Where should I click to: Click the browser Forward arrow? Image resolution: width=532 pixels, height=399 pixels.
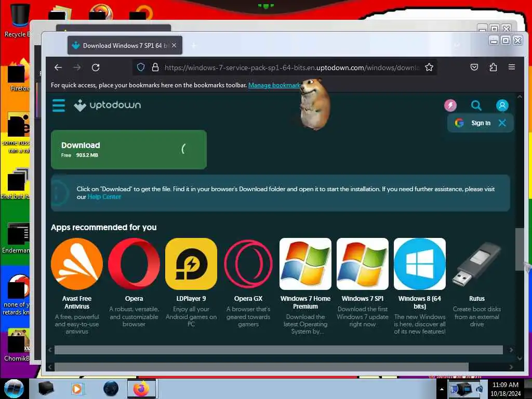click(77, 68)
